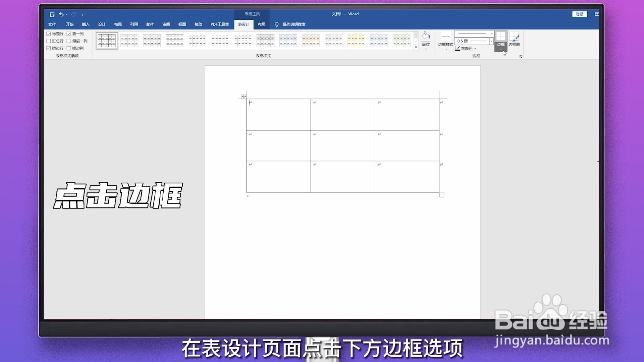Screen dimensions: 644x362
Task: Click the Save icon in quick access toolbar
Action: point(52,14)
